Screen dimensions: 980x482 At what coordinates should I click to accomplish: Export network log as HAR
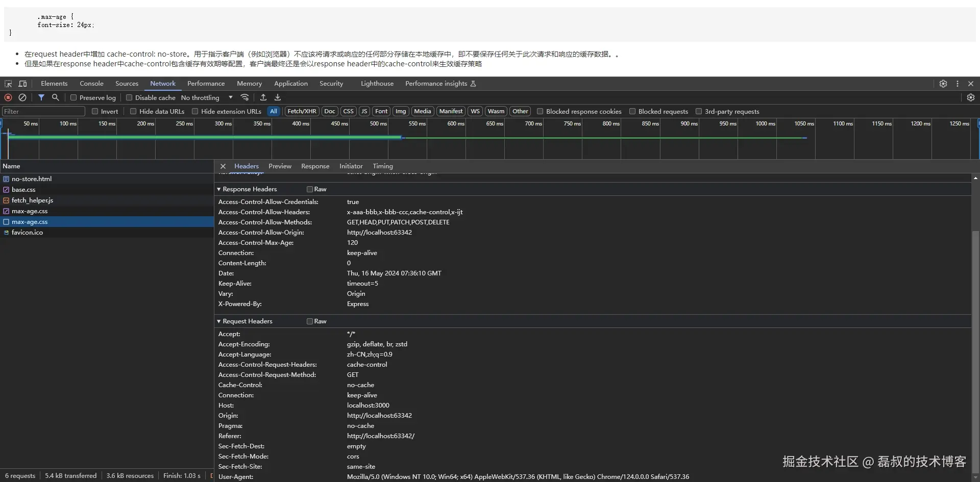click(277, 97)
